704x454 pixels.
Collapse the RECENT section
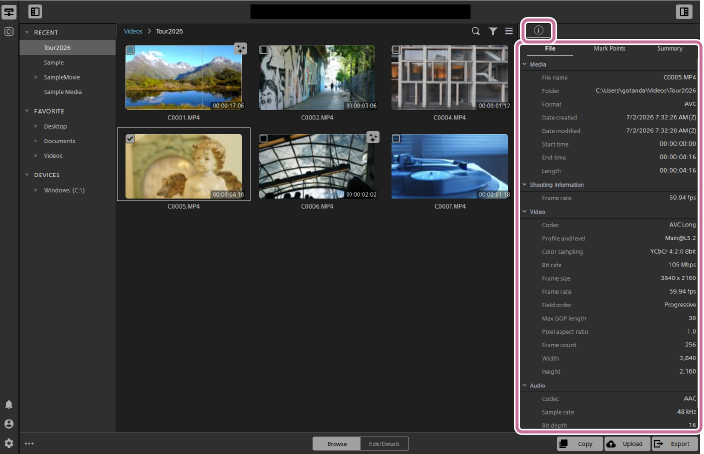point(27,32)
